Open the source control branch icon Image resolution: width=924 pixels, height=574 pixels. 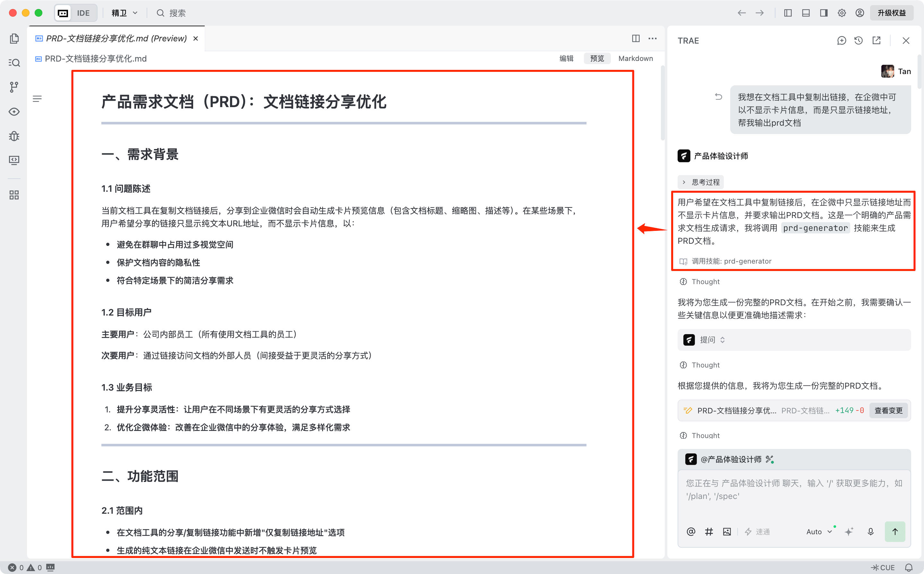14,87
